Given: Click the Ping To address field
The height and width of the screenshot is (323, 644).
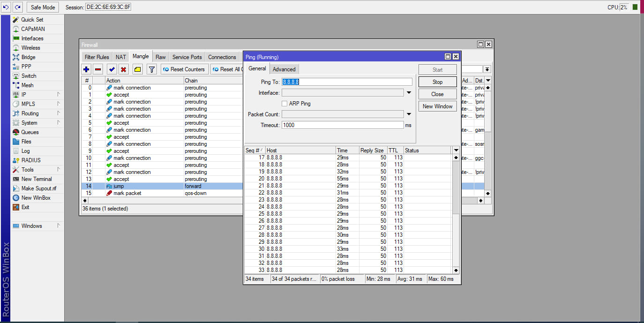Looking at the screenshot, I should [x=347, y=82].
